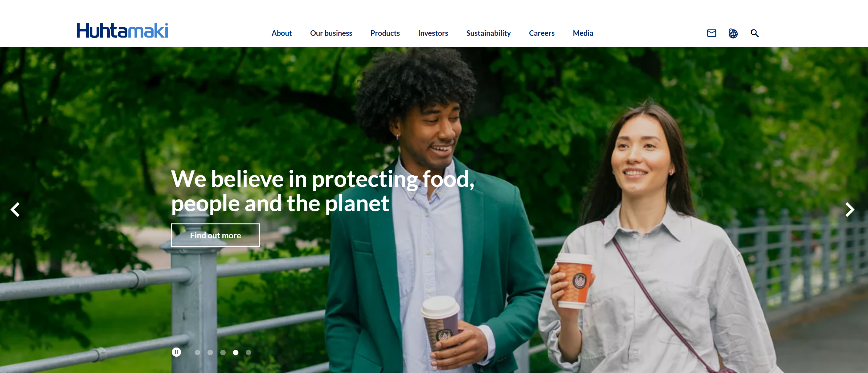Go to previous slide with left arrow
Viewport: 868px width, 373px height.
[x=15, y=210]
